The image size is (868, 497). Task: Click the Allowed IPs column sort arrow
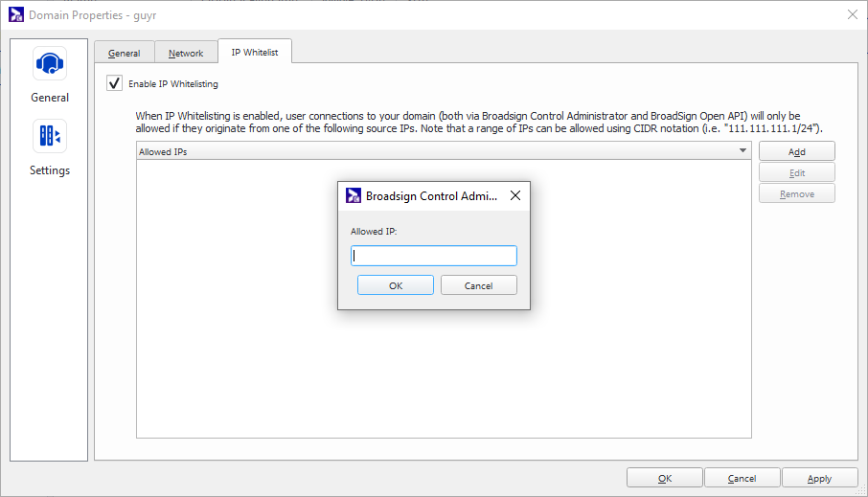pyautogui.click(x=742, y=151)
